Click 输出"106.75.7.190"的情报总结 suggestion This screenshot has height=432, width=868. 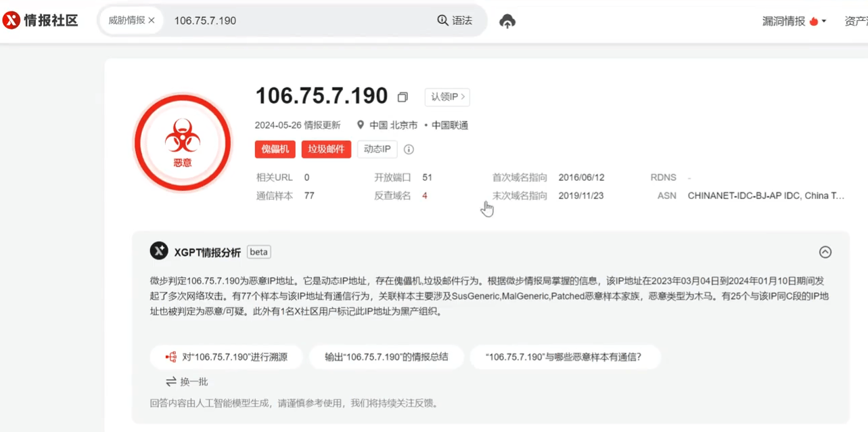pos(386,357)
